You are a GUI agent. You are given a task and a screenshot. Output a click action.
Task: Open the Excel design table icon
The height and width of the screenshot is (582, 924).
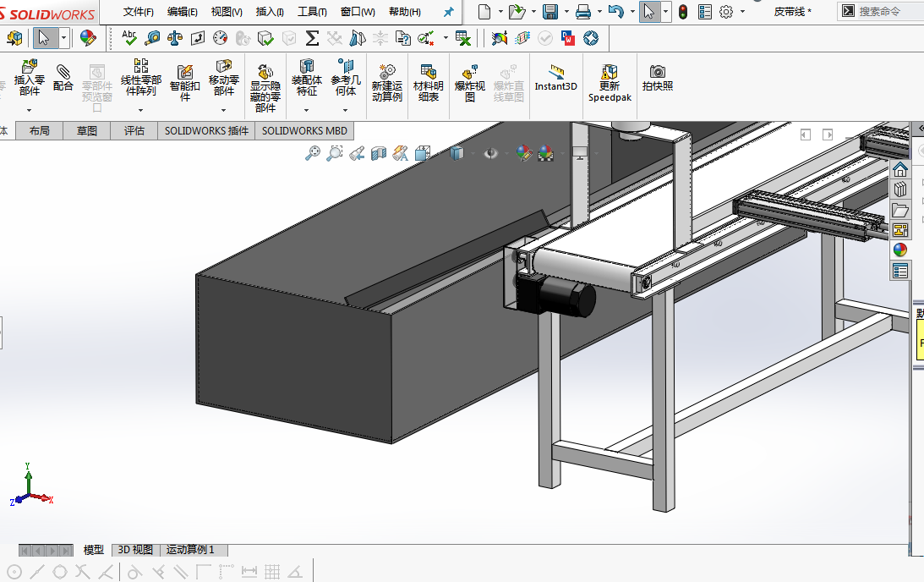pyautogui.click(x=464, y=38)
